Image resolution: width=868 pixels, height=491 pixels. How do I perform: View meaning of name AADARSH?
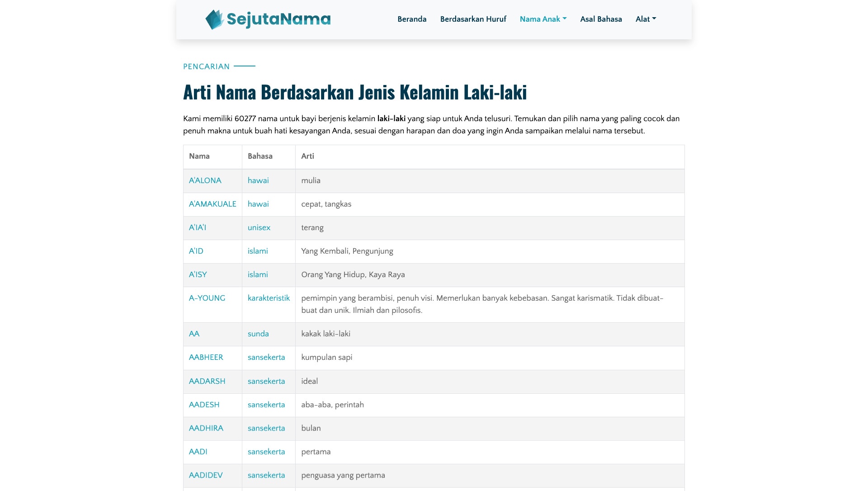(x=207, y=381)
